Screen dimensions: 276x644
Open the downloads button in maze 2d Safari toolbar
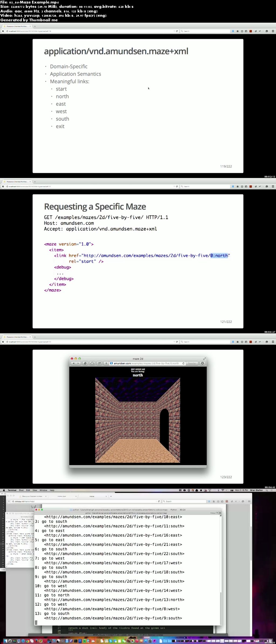click(203, 363)
